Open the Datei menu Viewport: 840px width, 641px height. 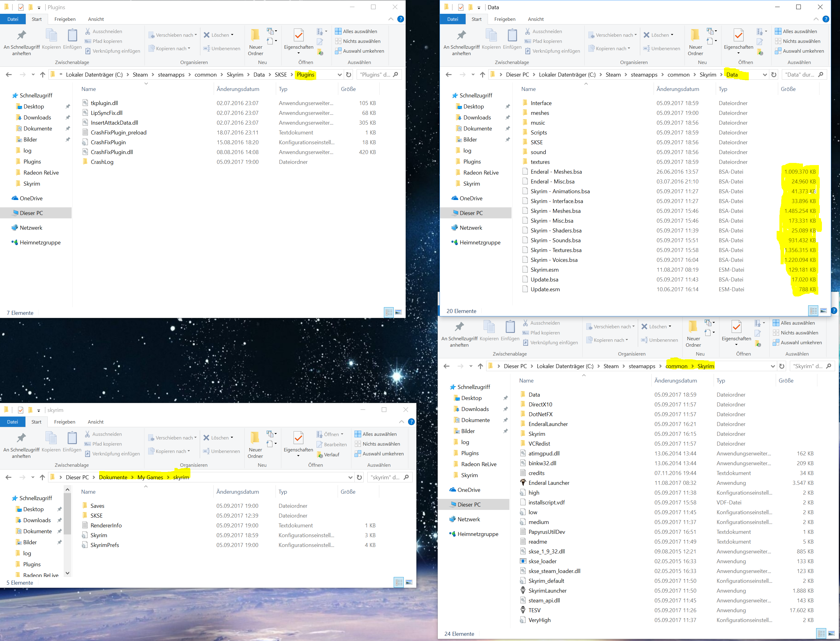(x=13, y=19)
